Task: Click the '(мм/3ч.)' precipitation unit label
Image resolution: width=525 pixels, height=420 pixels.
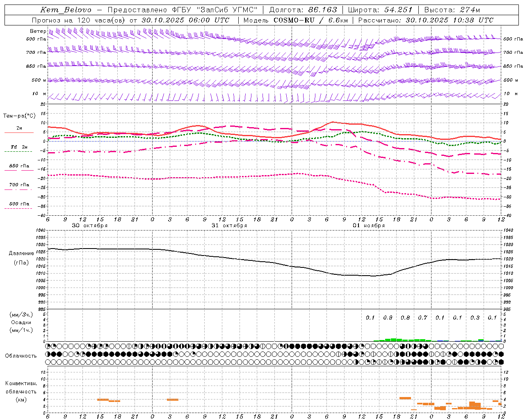Action: point(21,315)
